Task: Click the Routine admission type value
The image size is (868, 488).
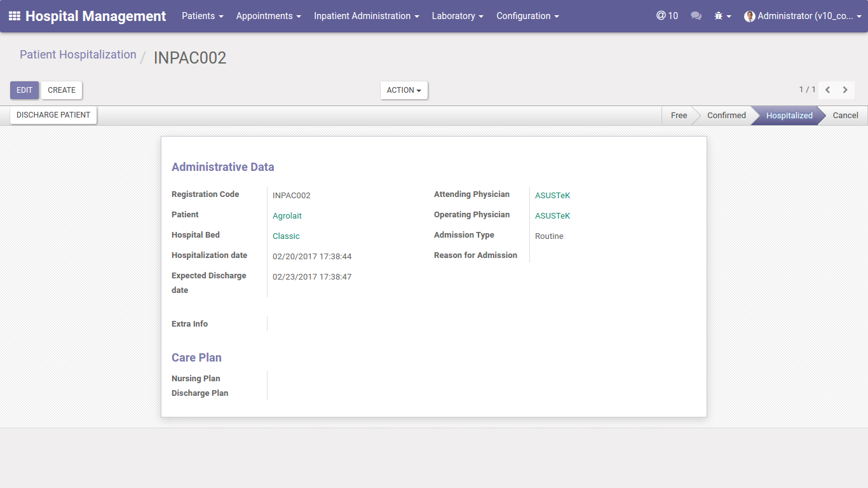Action: pyautogui.click(x=549, y=236)
